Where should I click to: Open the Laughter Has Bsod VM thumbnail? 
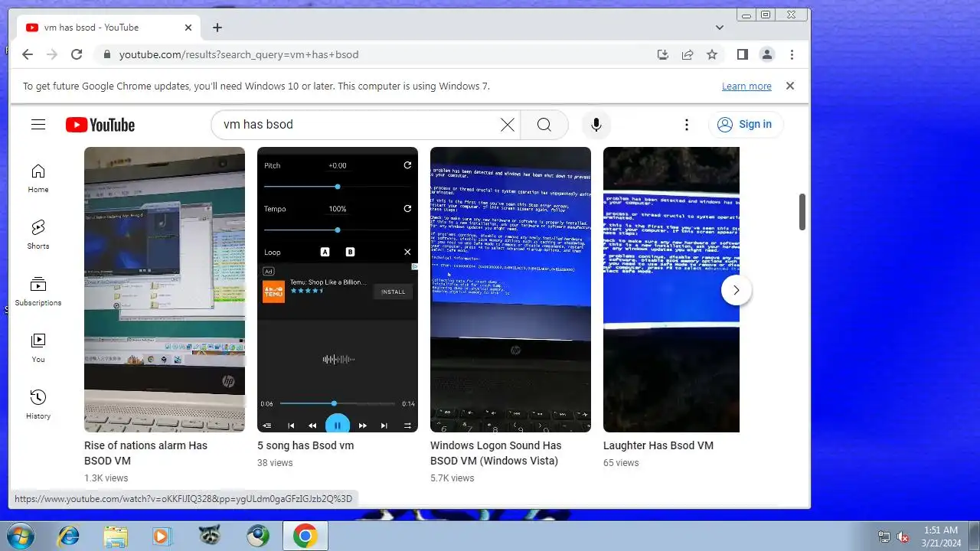(x=671, y=289)
